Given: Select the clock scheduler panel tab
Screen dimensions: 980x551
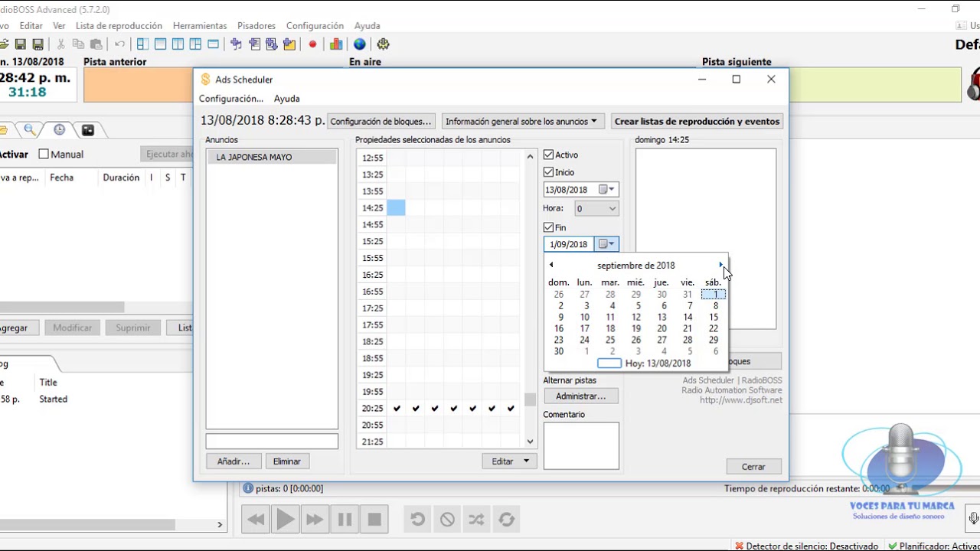Looking at the screenshot, I should 59,130.
